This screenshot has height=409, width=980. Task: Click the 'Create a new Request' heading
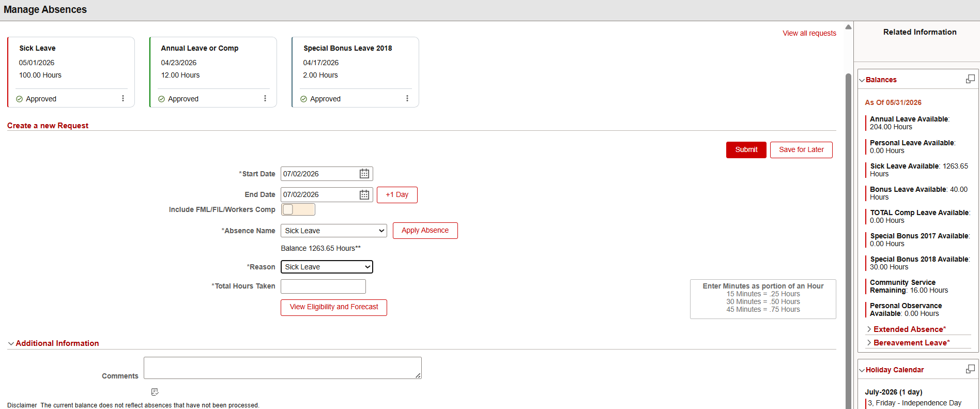click(x=48, y=126)
